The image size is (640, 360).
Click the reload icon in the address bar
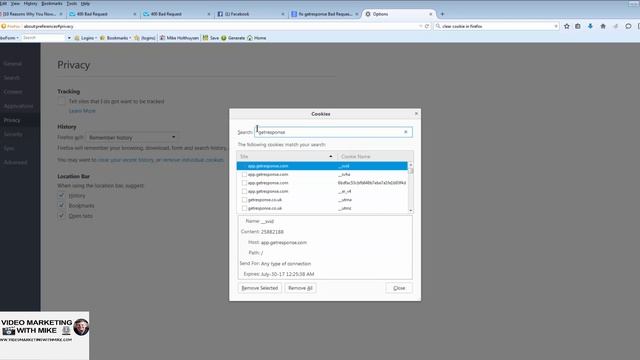[x=427, y=26]
